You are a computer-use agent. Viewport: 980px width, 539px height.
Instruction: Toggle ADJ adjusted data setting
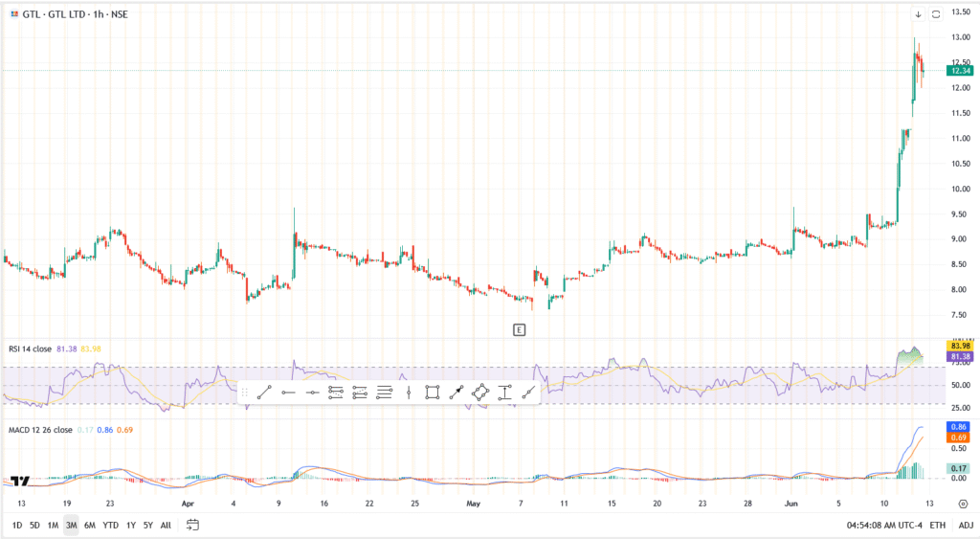pos(966,525)
